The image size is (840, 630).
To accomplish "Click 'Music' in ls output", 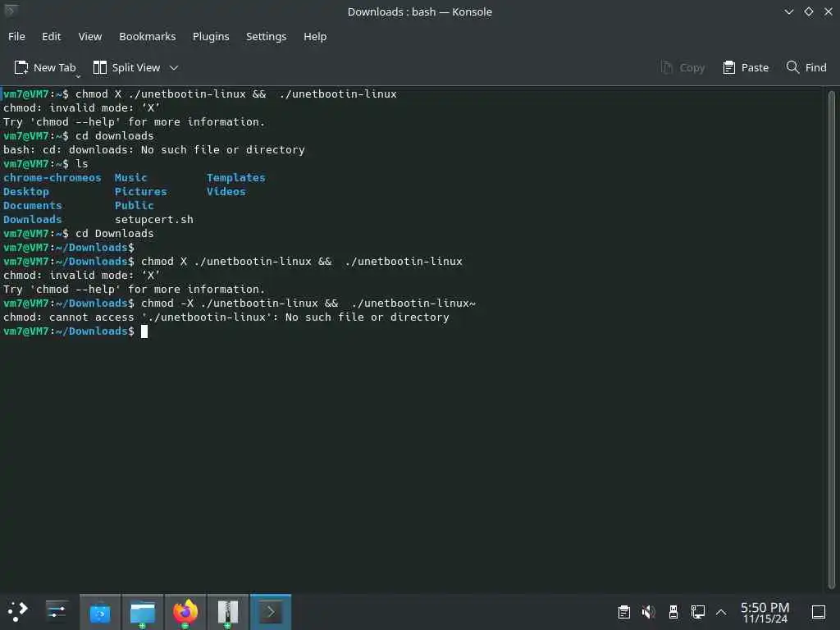I will pos(130,178).
